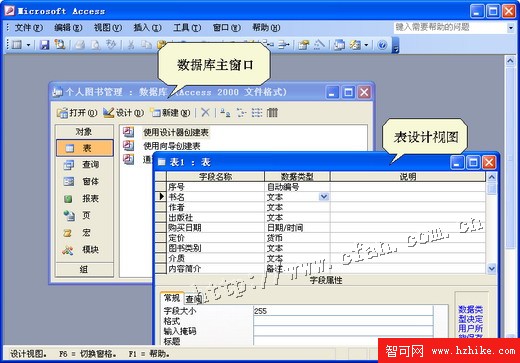Expand the New Object dropdown arrow
This screenshot has width=520, height=363.
[366, 45]
